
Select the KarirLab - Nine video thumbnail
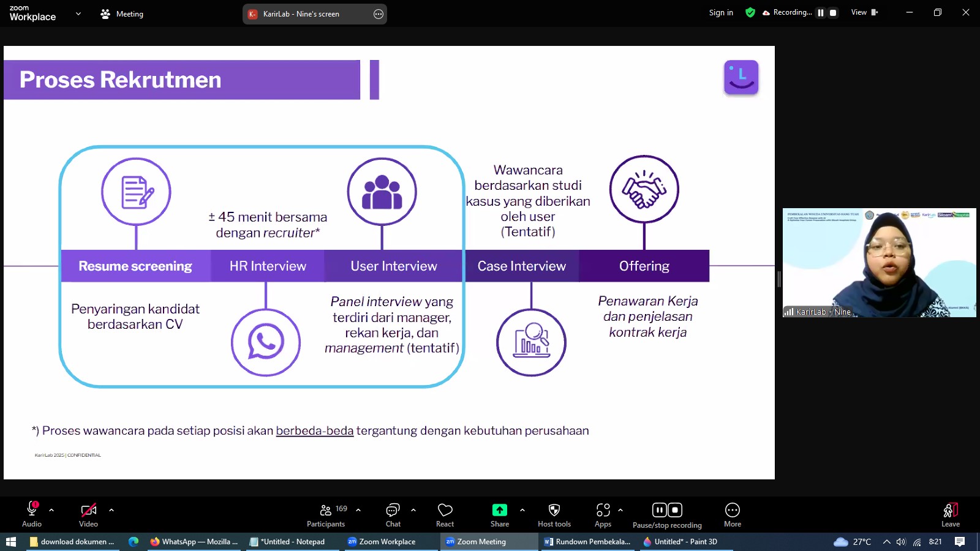(879, 263)
